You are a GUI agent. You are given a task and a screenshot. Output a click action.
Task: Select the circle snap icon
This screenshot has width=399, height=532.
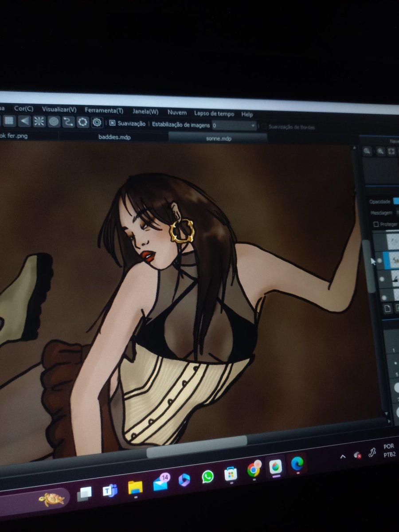54,122
